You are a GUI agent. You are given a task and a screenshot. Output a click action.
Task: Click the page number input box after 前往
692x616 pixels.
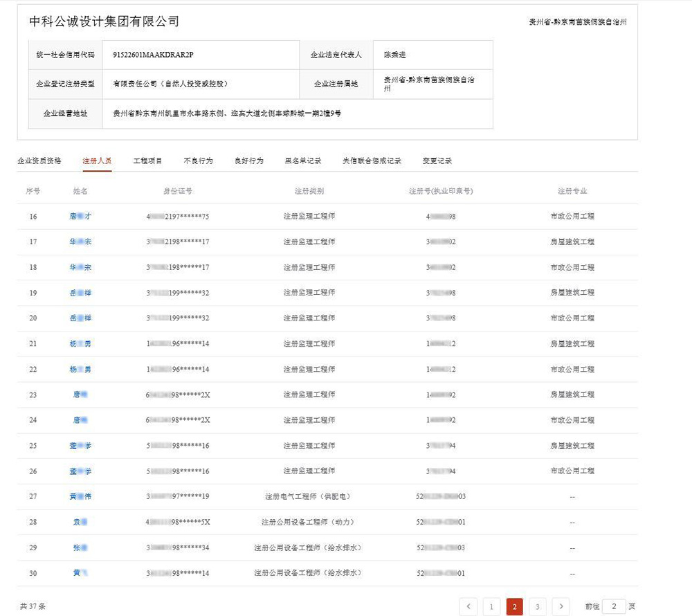click(x=614, y=606)
